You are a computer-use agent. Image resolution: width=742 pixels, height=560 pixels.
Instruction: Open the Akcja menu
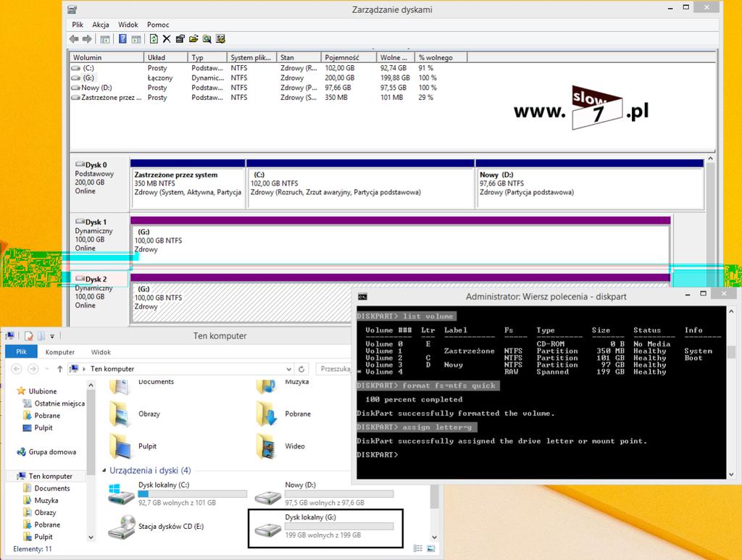[x=100, y=25]
